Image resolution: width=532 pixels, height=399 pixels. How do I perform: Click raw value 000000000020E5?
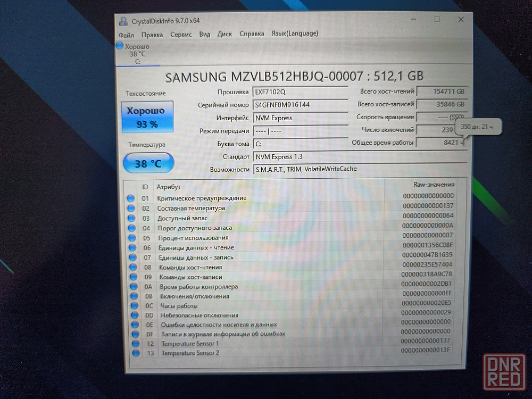click(x=426, y=303)
